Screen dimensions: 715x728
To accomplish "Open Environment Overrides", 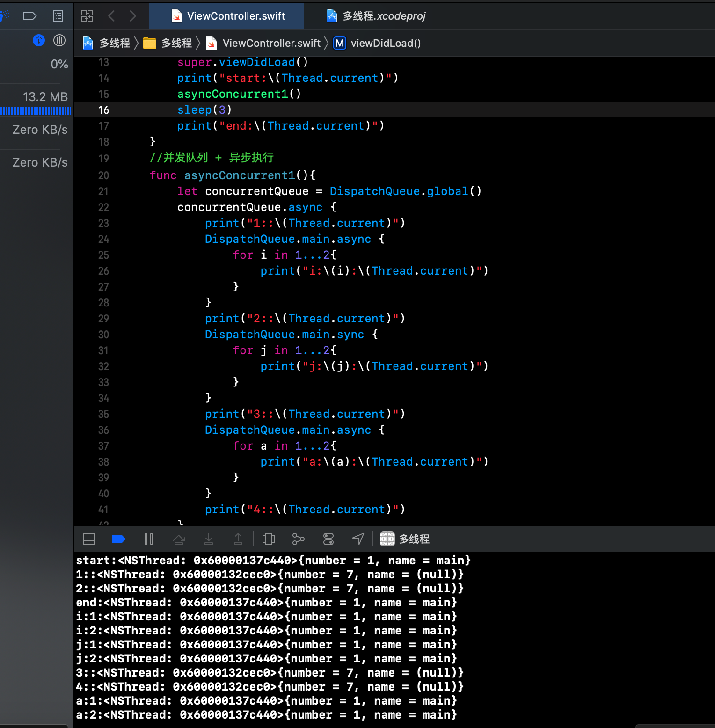I will click(328, 539).
